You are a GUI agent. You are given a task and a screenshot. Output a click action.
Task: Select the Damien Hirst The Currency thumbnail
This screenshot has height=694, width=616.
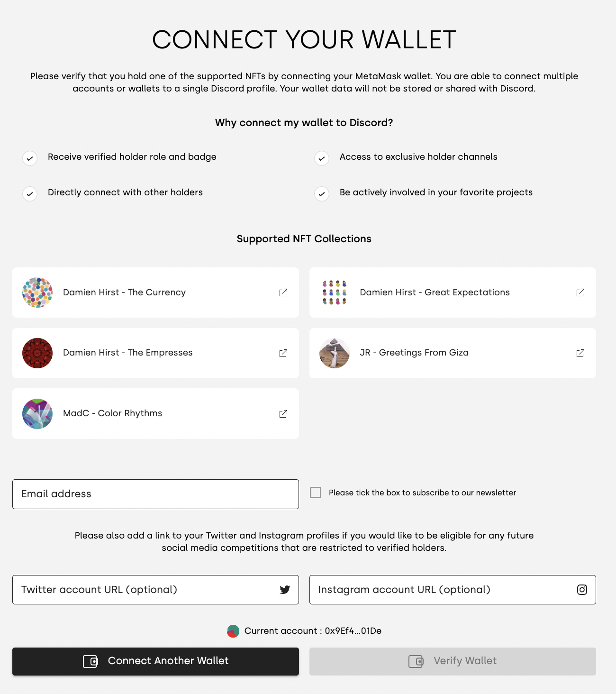[x=37, y=292]
